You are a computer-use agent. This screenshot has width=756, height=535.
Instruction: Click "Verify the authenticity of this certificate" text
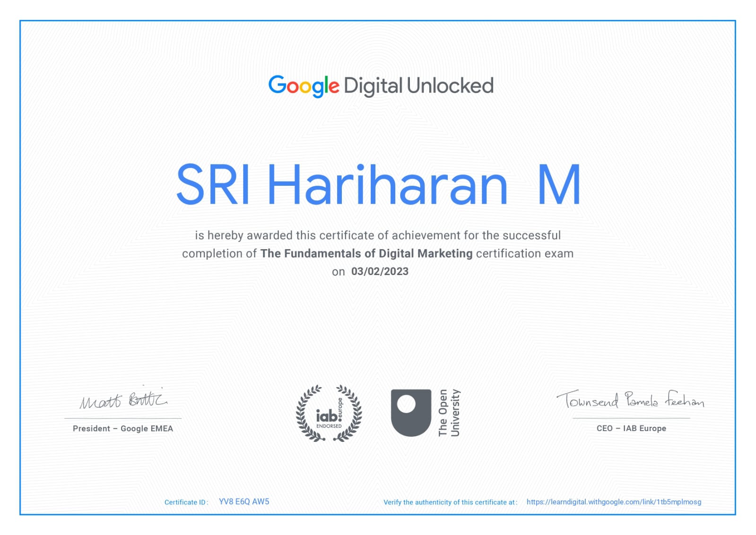(450, 502)
